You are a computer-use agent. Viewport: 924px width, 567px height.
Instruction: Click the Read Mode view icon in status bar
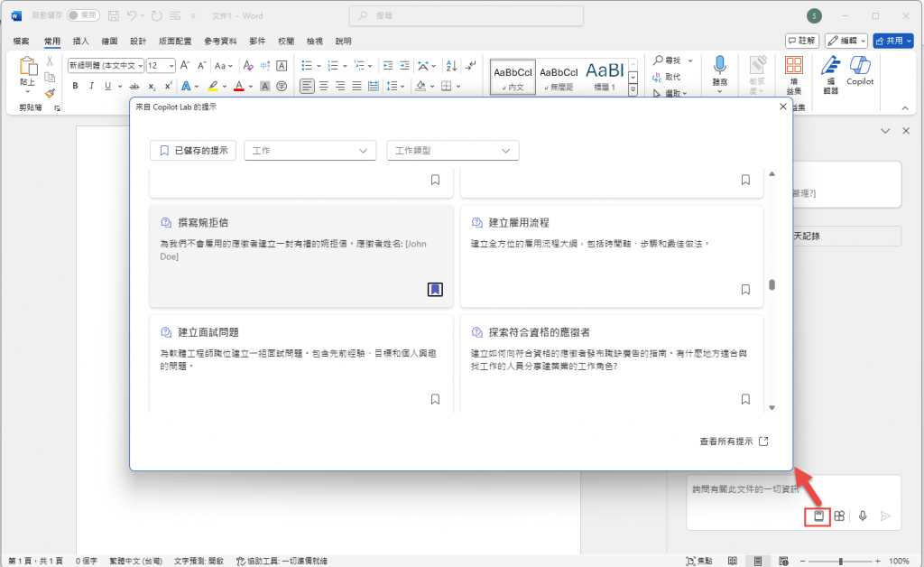(x=733, y=561)
